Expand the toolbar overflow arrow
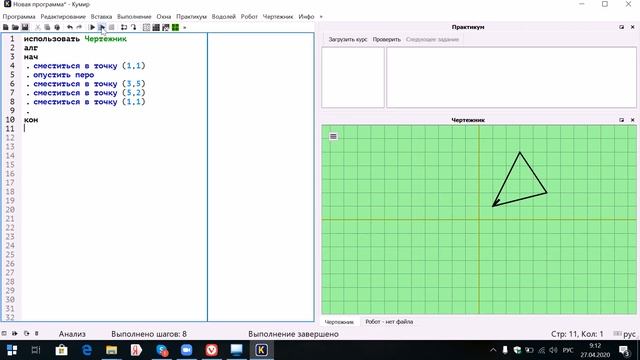The width and height of the screenshot is (640, 360). 184,28
